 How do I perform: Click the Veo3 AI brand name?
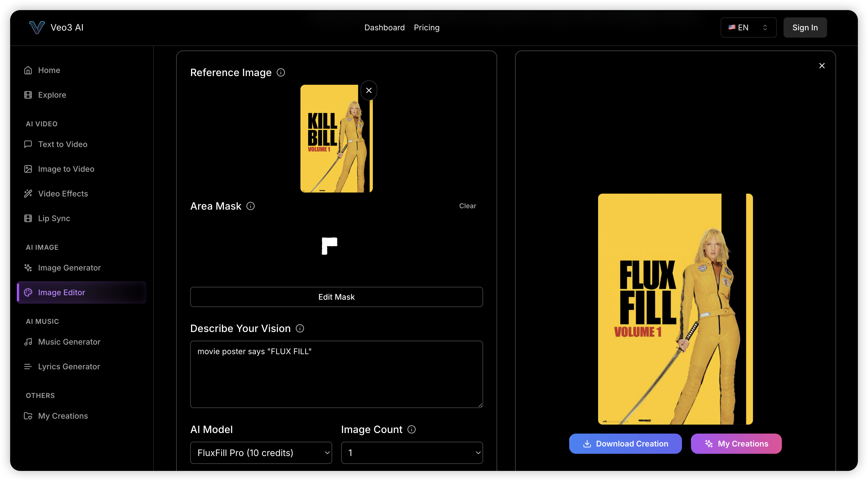[x=67, y=27]
